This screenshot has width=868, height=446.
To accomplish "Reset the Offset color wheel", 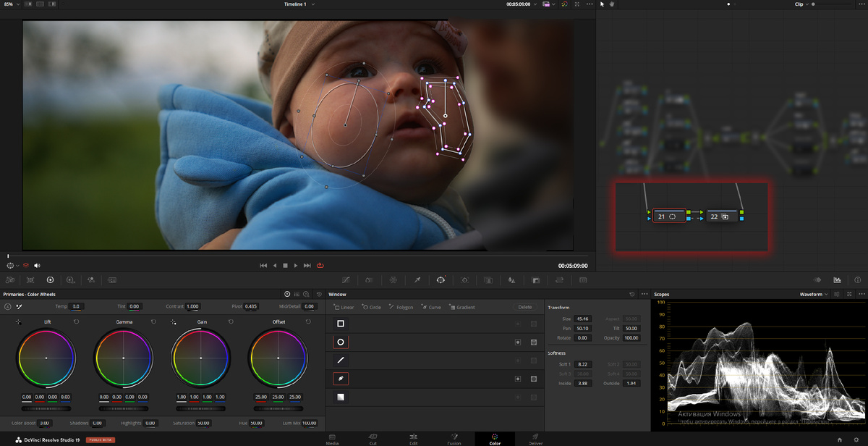I will pyautogui.click(x=307, y=321).
